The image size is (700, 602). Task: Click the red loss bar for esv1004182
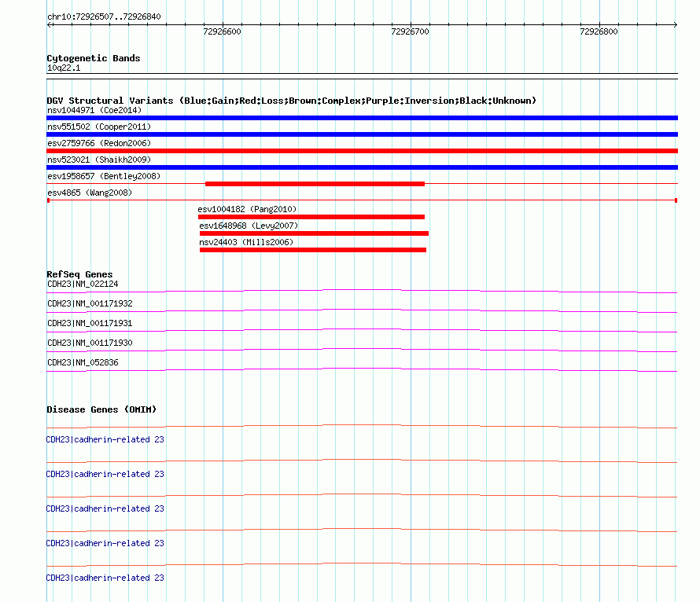pyautogui.click(x=311, y=217)
